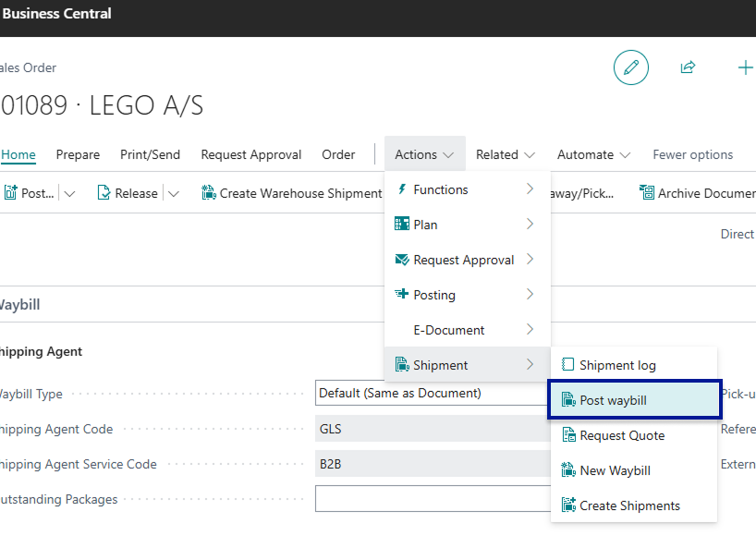Click Archive Document action
The image size is (756, 548).
[x=697, y=193]
